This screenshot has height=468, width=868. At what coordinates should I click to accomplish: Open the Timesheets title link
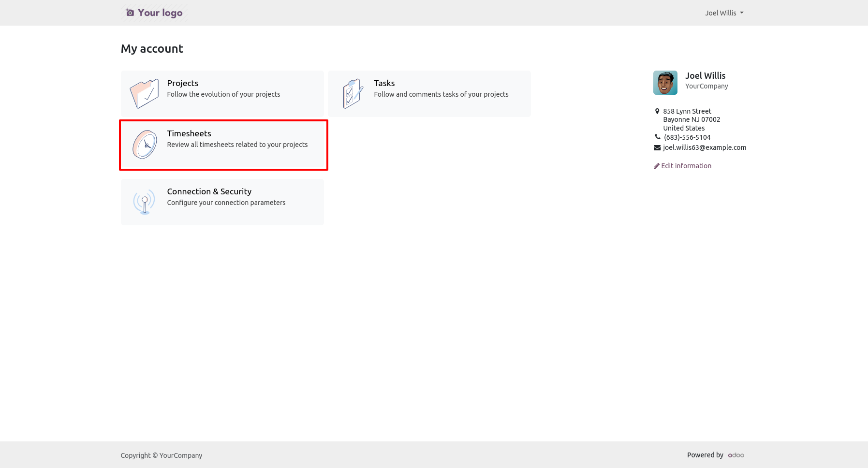click(x=189, y=133)
